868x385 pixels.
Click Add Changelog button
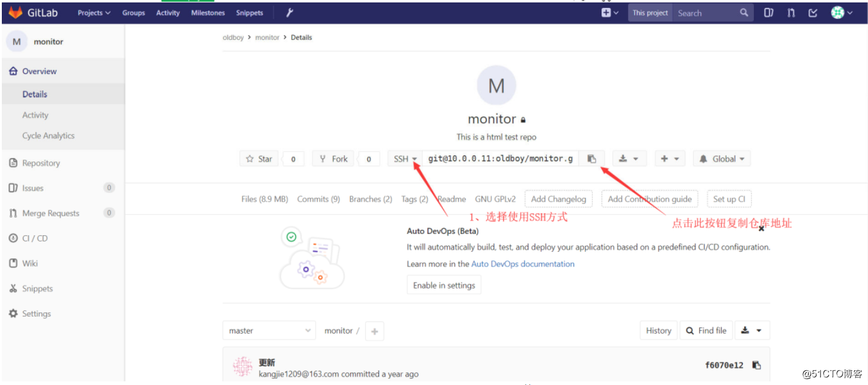558,199
